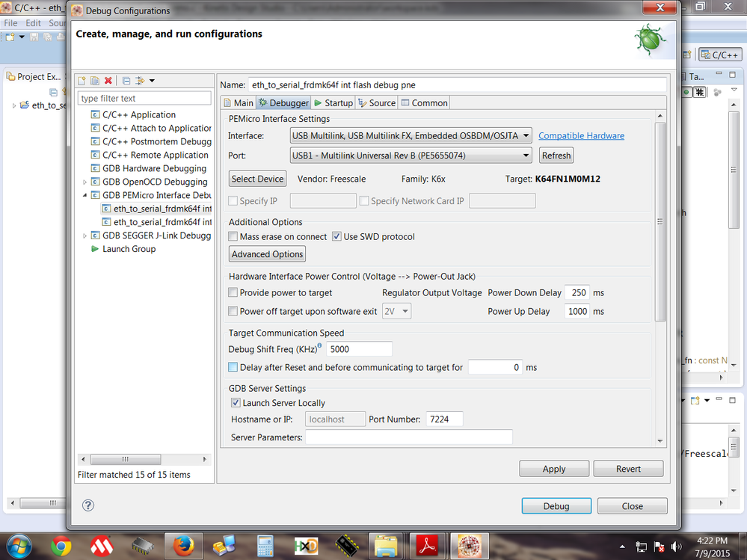Image resolution: width=747 pixels, height=560 pixels.
Task: Create a new launch configuration
Action: pos(82,81)
